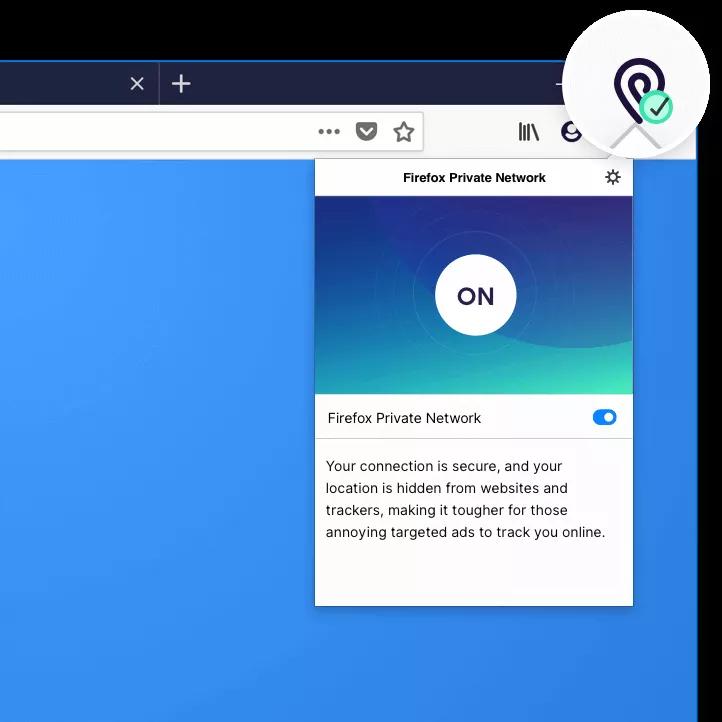
Task: Open a new tab with plus button
Action: tap(181, 84)
